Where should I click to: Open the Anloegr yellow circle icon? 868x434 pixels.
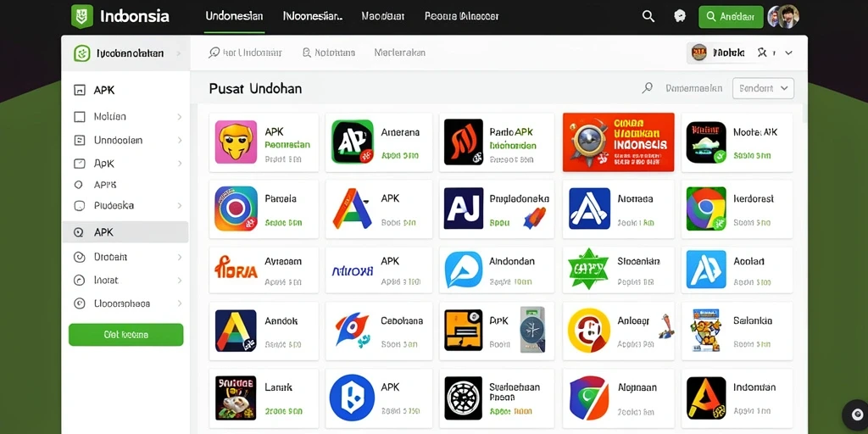589,331
